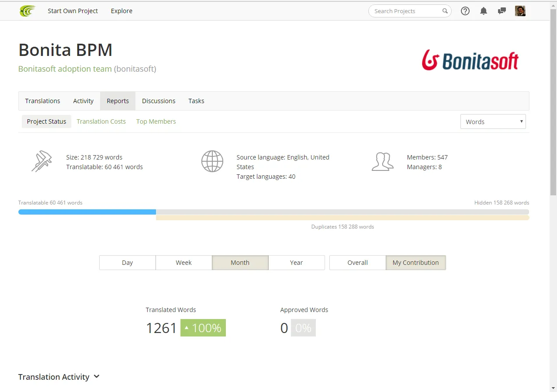Select the Reports tab
This screenshot has height=392, width=557.
118,101
